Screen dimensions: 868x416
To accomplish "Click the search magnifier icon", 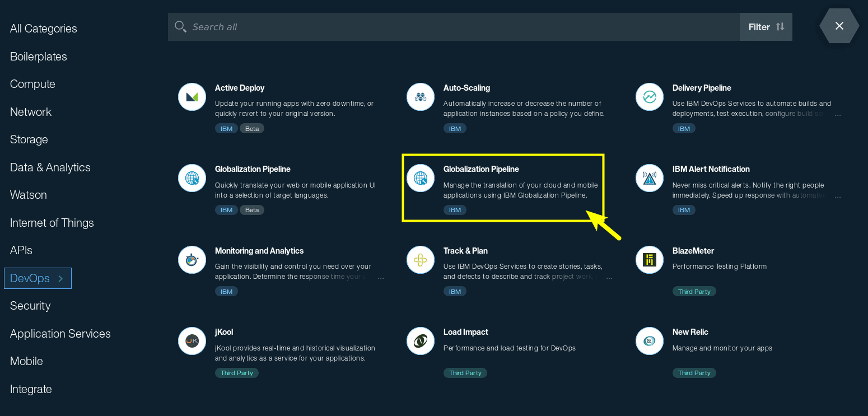I will (180, 27).
